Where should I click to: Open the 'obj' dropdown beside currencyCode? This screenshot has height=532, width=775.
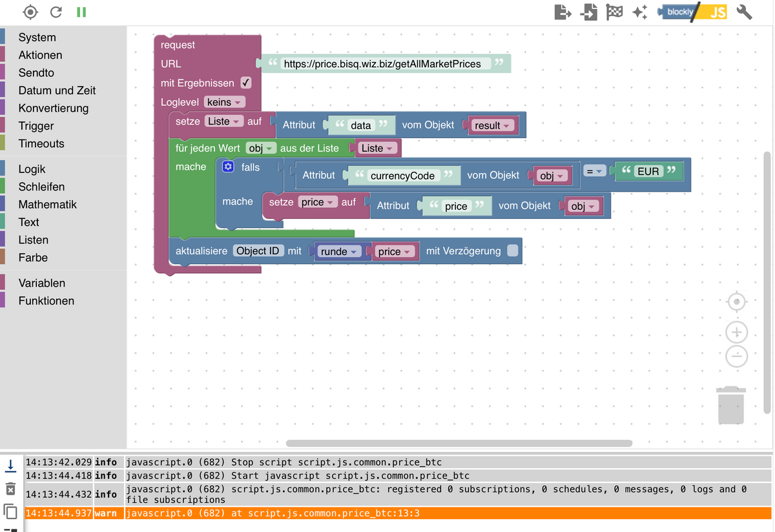pos(552,176)
